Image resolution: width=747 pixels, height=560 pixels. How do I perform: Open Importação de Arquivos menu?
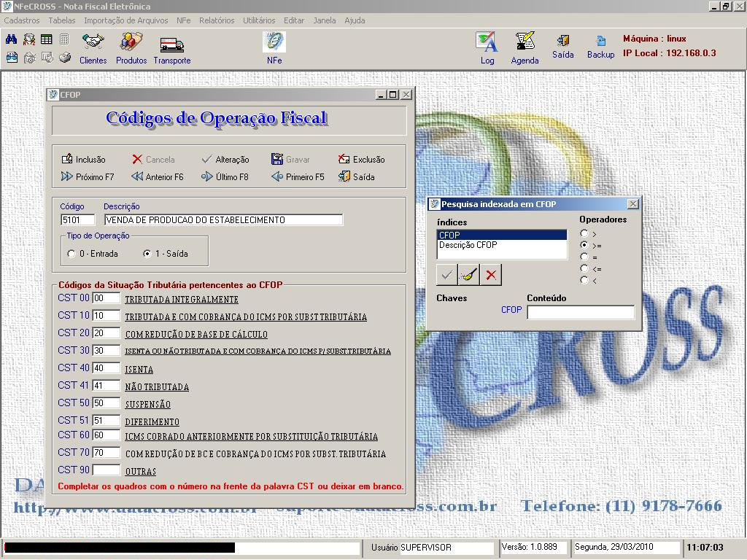(x=125, y=20)
